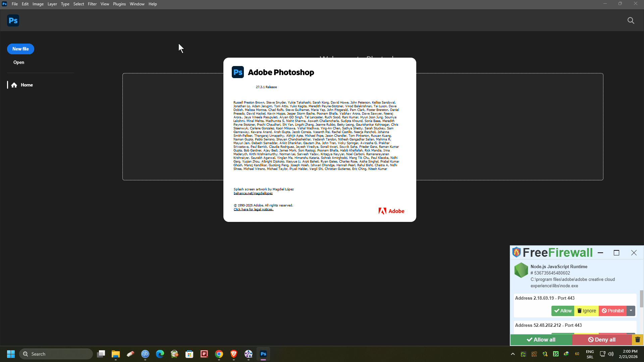This screenshot has width=644, height=362.
Task: Open network status in system tray
Action: tap(602, 354)
